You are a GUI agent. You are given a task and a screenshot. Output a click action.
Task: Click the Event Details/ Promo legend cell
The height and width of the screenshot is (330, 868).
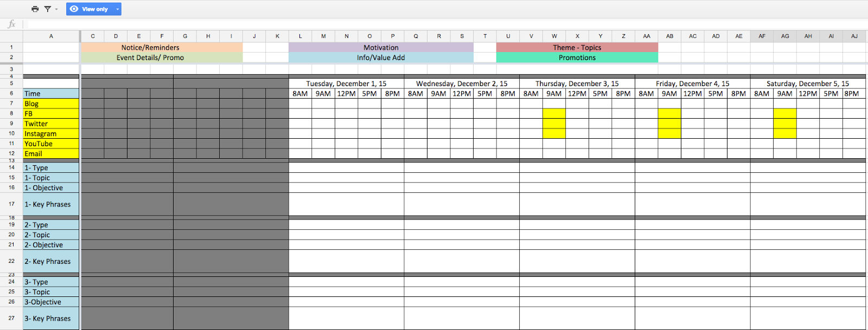(x=162, y=57)
